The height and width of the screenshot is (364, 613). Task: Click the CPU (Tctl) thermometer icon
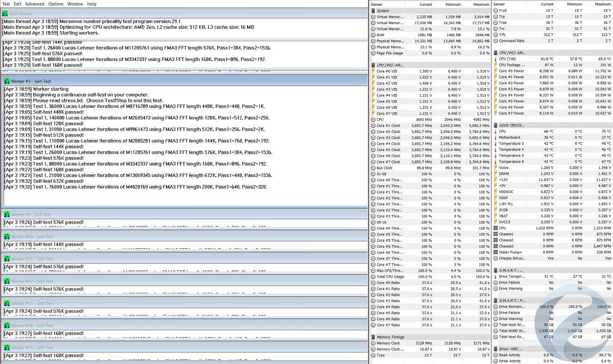click(496, 59)
